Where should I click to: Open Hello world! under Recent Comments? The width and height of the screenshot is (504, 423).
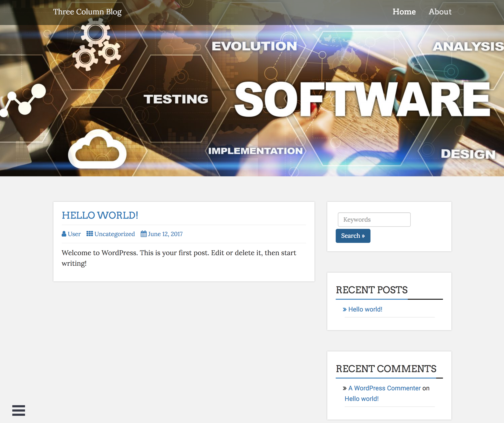pos(361,399)
